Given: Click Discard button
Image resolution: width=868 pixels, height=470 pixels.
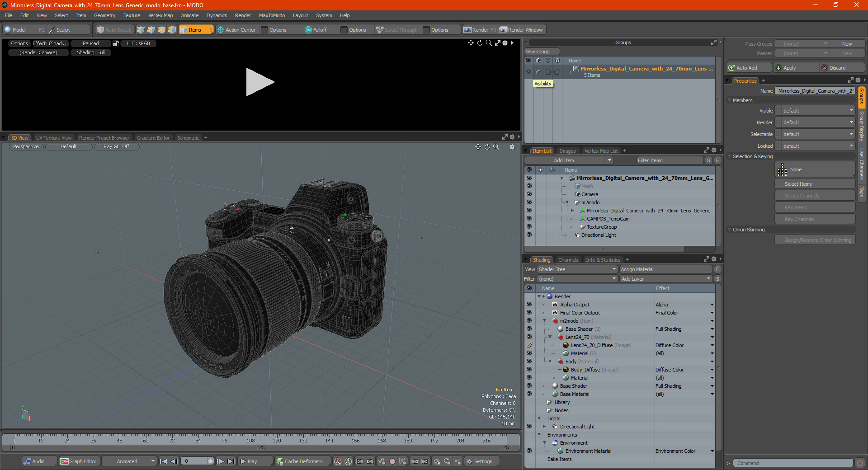Looking at the screenshot, I should (x=842, y=68).
